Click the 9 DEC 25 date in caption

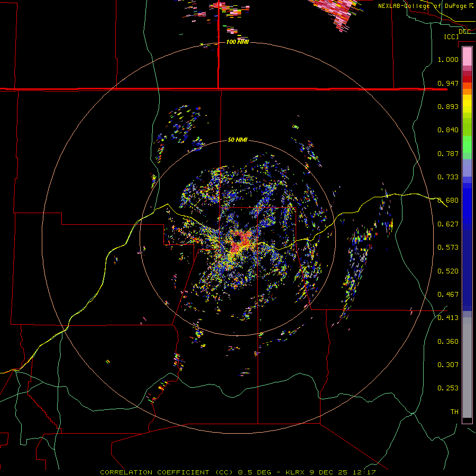pos(329,472)
